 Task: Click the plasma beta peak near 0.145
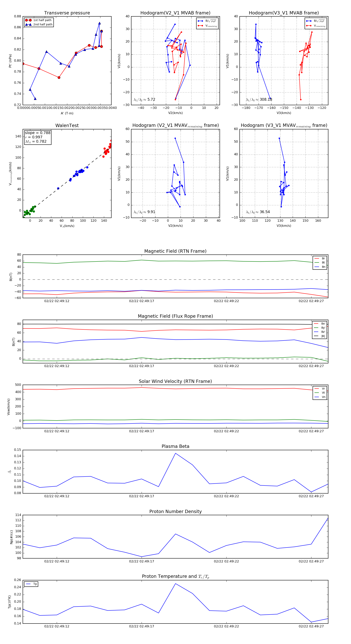click(175, 453)
